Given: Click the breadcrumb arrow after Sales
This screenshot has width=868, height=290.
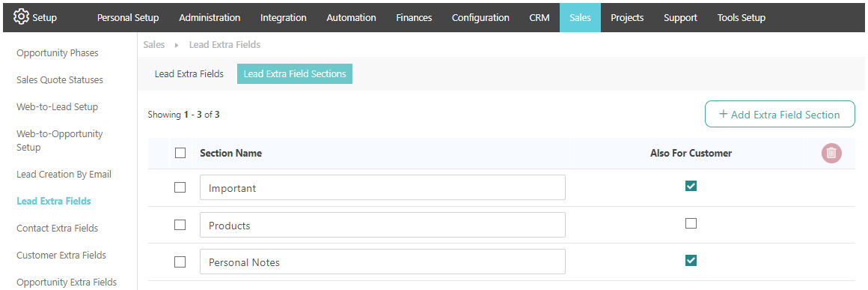Looking at the screenshot, I should [x=177, y=45].
